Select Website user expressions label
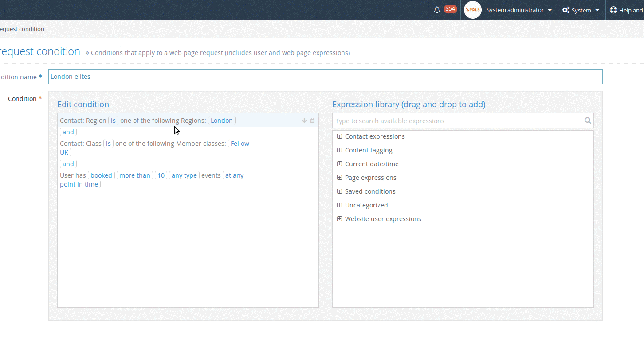 coord(383,219)
